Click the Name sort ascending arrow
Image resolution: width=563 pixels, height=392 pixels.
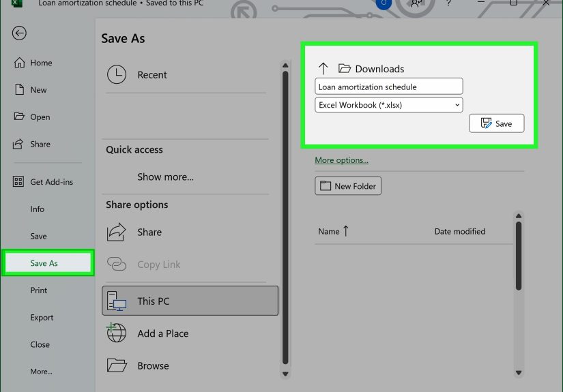tap(346, 231)
